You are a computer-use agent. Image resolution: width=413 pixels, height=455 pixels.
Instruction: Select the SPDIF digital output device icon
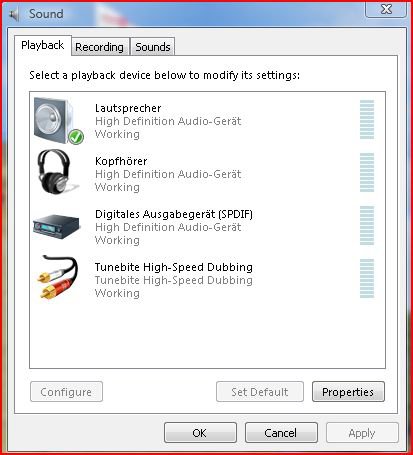click(57, 227)
